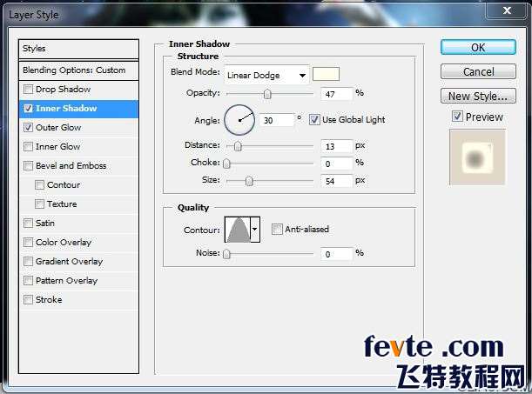532x394 pixels.
Task: Toggle the Use Global Light checkbox
Action: tap(314, 119)
